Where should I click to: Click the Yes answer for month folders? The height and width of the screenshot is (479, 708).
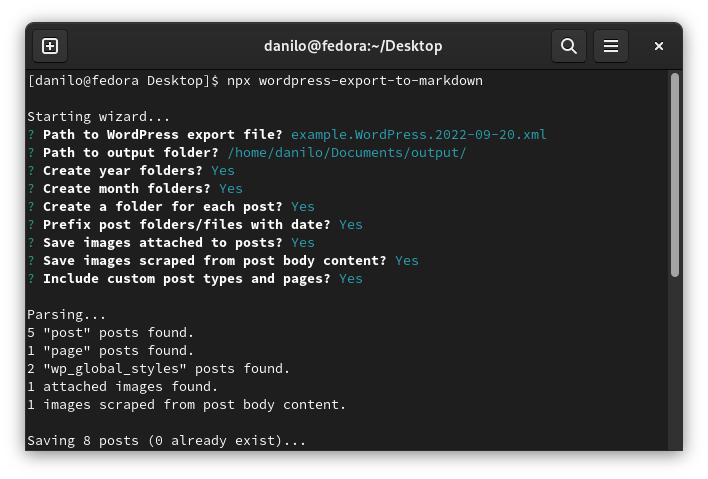[230, 188]
